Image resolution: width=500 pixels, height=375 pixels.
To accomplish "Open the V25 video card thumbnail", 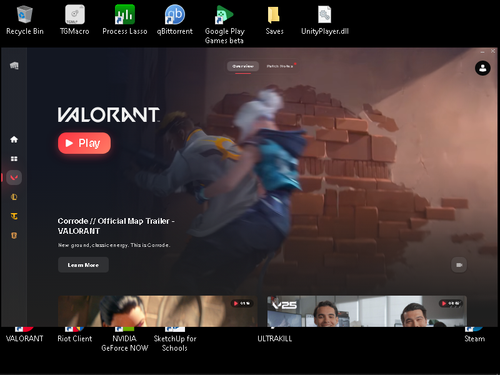I will coord(367,311).
